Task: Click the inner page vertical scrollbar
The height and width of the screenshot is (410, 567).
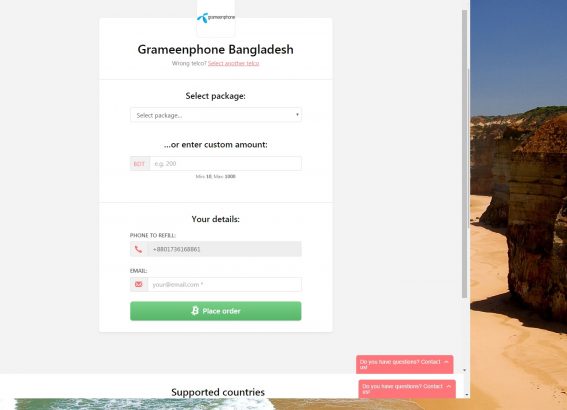Action: click(x=465, y=154)
